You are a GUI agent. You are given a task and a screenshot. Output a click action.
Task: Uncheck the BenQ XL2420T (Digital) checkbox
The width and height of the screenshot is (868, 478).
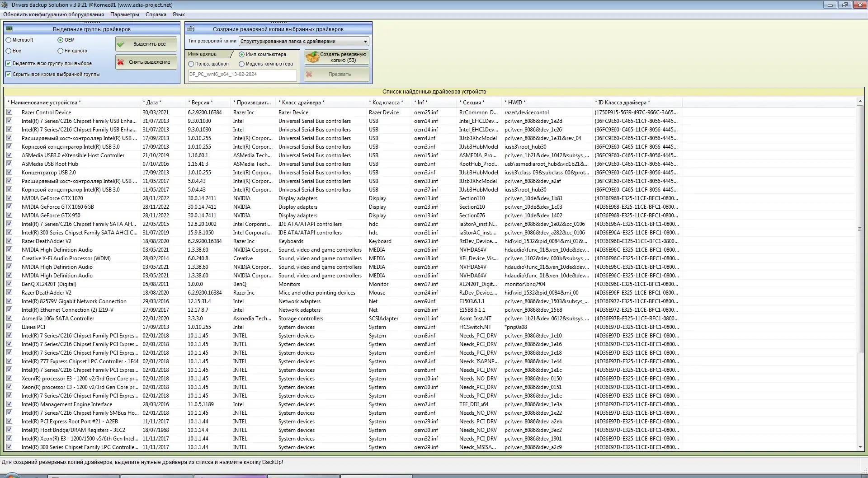[x=9, y=284]
